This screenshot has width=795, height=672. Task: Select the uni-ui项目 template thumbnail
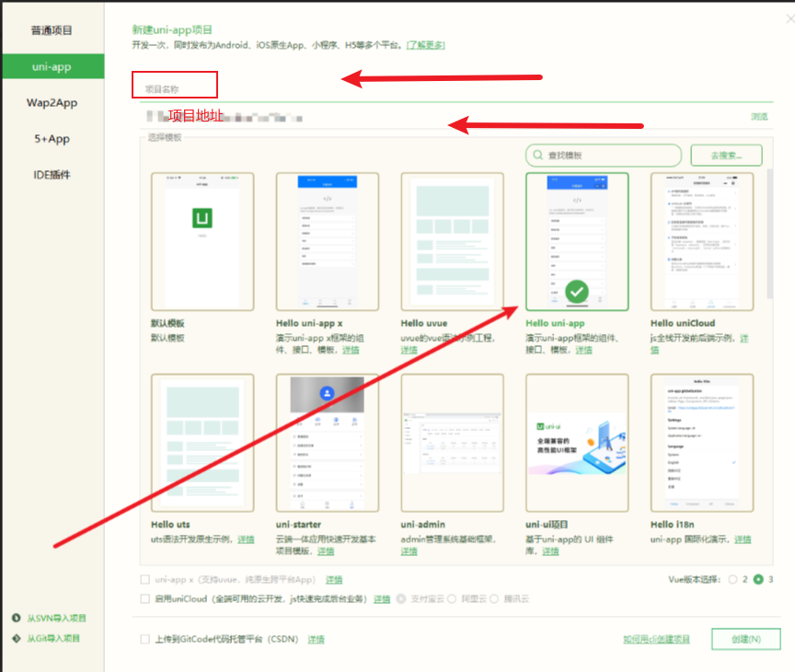[577, 443]
